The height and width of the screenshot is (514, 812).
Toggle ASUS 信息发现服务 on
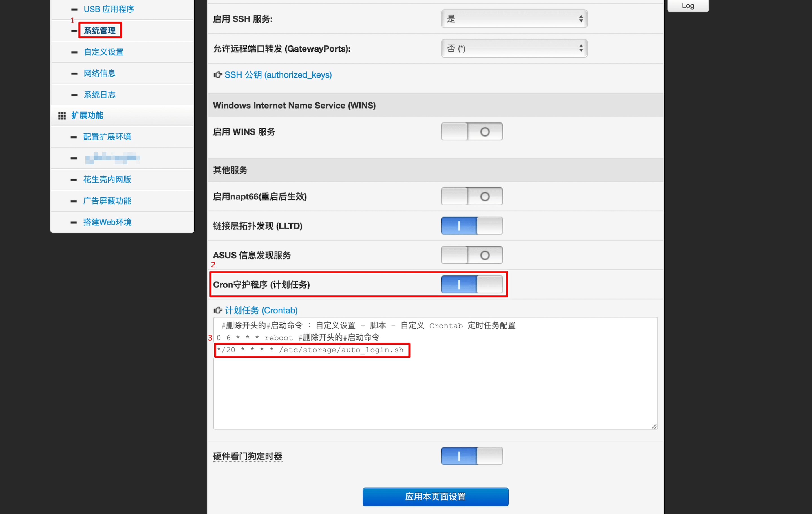click(471, 255)
